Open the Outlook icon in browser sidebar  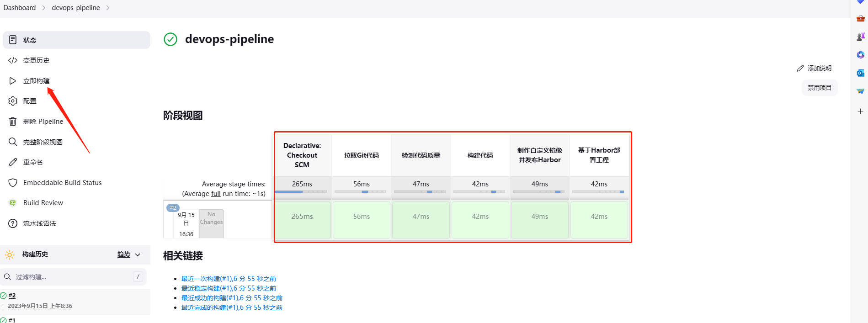(860, 73)
